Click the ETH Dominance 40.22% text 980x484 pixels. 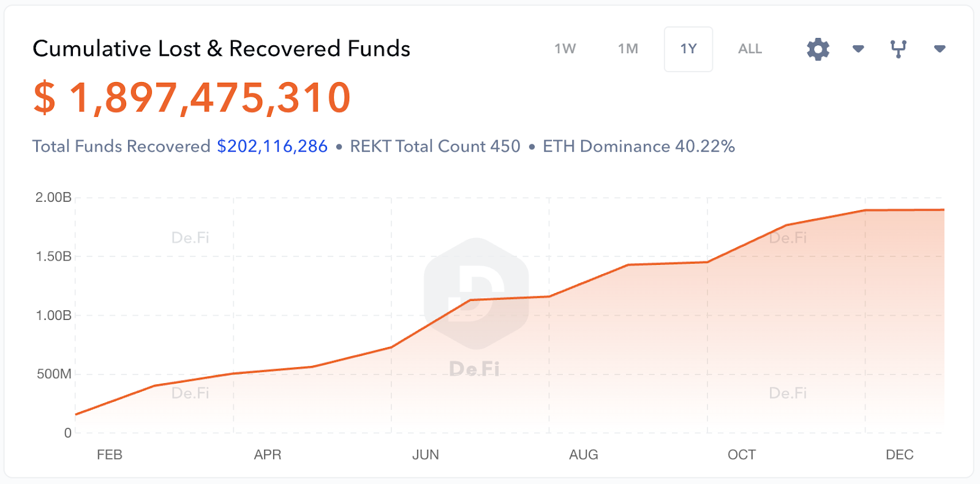[638, 146]
